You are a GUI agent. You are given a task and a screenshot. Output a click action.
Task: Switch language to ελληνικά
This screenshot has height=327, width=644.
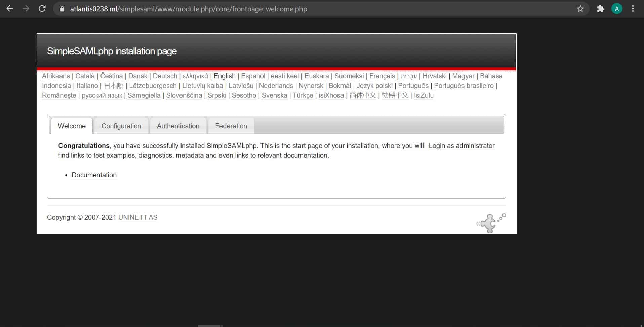click(196, 76)
